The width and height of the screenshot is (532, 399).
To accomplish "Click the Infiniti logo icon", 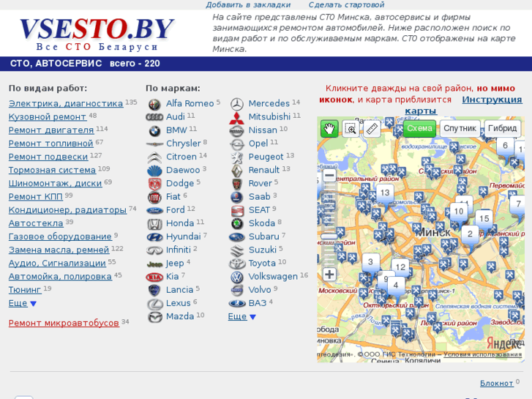I will tap(154, 250).
